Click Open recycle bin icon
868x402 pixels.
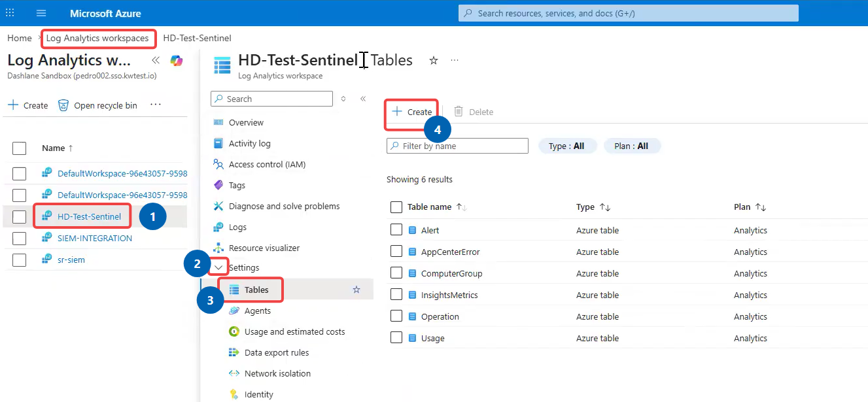point(63,105)
